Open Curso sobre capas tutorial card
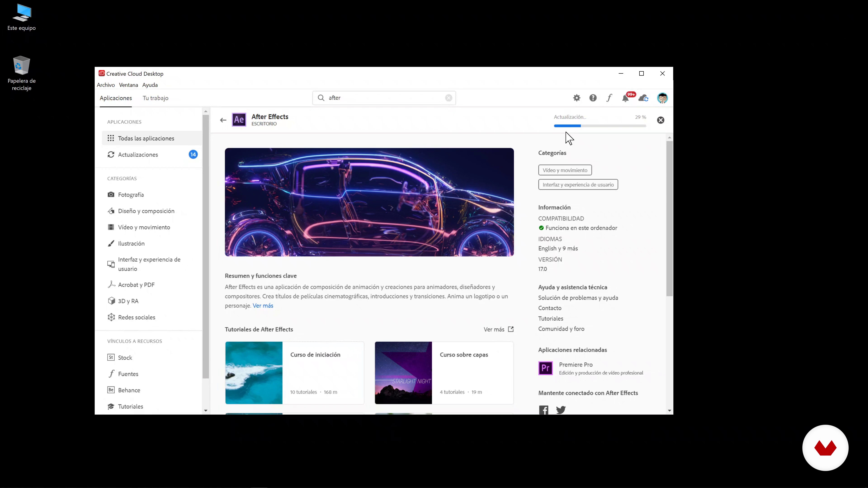This screenshot has height=488, width=868. pyautogui.click(x=444, y=373)
